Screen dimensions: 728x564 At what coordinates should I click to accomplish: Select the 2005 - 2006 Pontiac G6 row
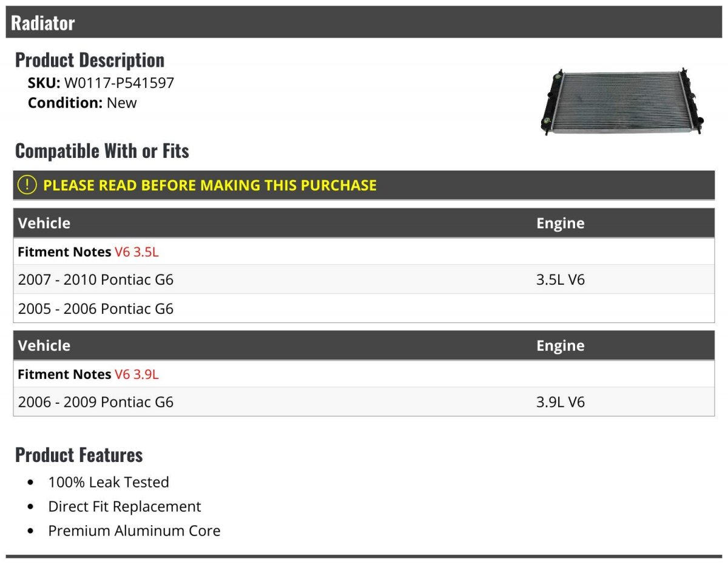96,309
